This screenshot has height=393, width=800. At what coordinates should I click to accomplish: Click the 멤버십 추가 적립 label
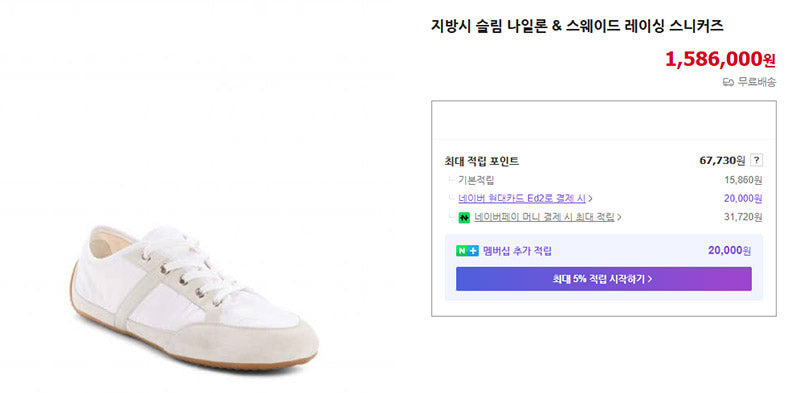tap(517, 251)
